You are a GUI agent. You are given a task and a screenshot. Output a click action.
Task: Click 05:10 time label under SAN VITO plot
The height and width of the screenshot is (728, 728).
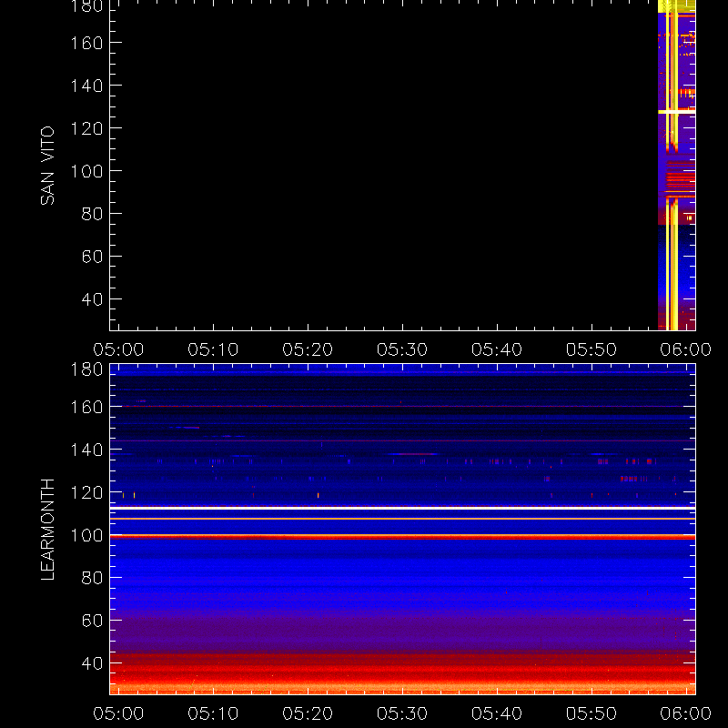[x=213, y=349]
